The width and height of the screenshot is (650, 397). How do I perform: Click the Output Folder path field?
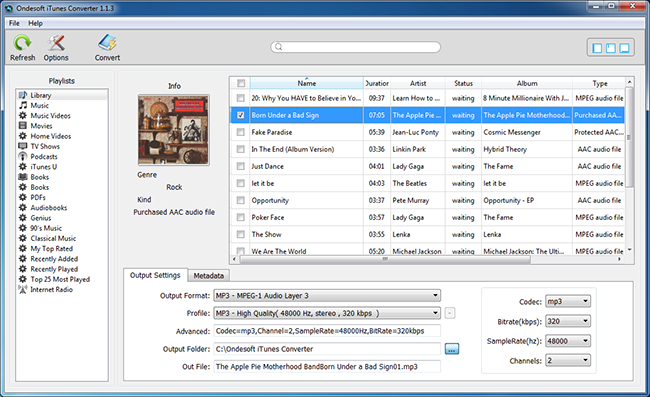[x=327, y=349]
